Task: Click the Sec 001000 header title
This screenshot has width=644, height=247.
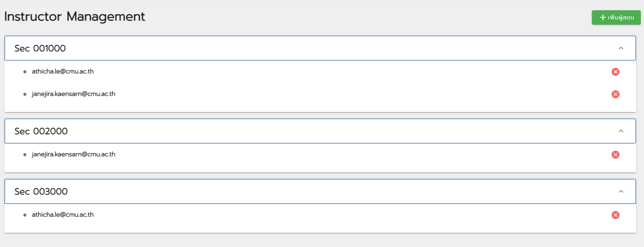Action: point(40,49)
